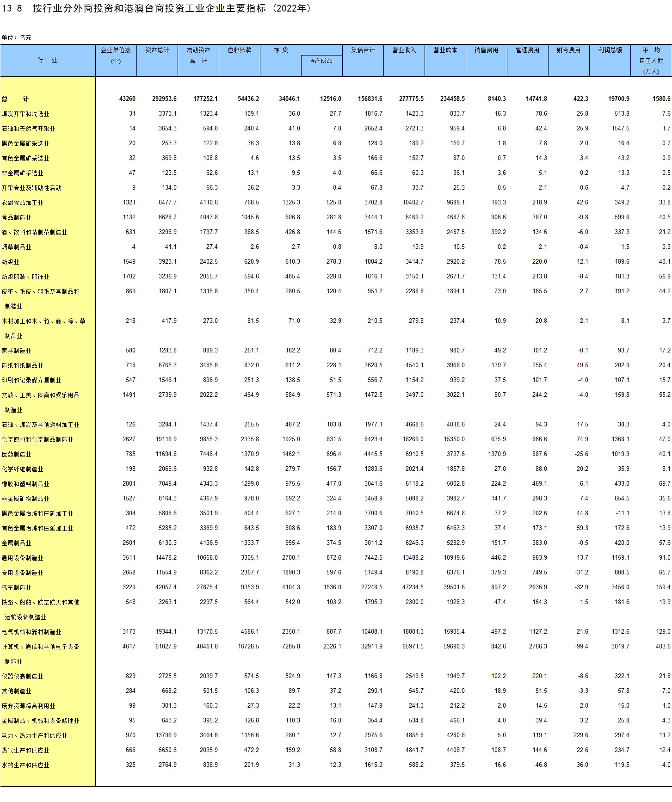Viewport: 672px width, 802px height.
Task: Click the 化学原料和化学制品制造业 row label
Action: click(x=37, y=439)
